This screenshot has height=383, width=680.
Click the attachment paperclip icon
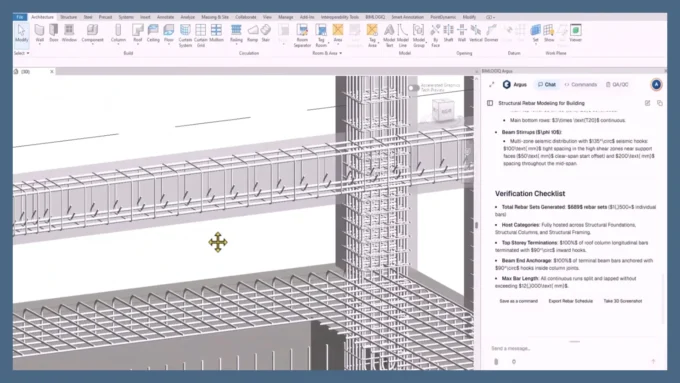pyautogui.click(x=496, y=361)
